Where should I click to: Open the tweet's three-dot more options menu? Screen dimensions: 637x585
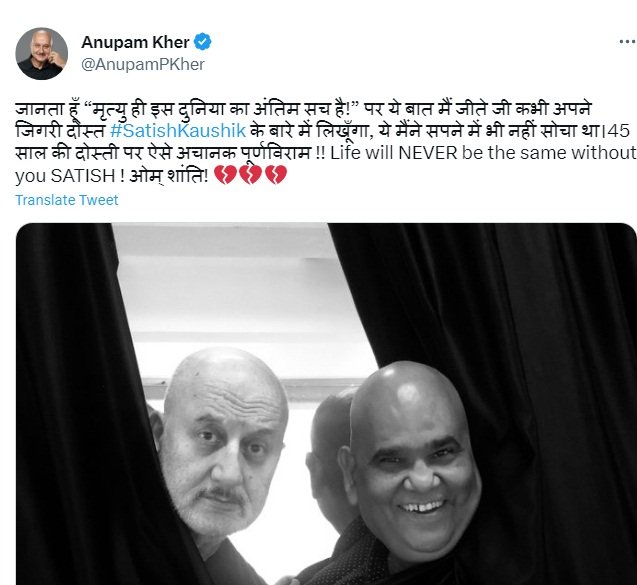click(628, 42)
